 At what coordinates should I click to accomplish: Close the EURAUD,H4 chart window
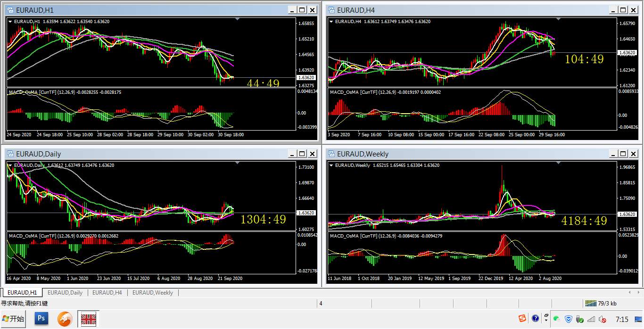[x=633, y=10]
